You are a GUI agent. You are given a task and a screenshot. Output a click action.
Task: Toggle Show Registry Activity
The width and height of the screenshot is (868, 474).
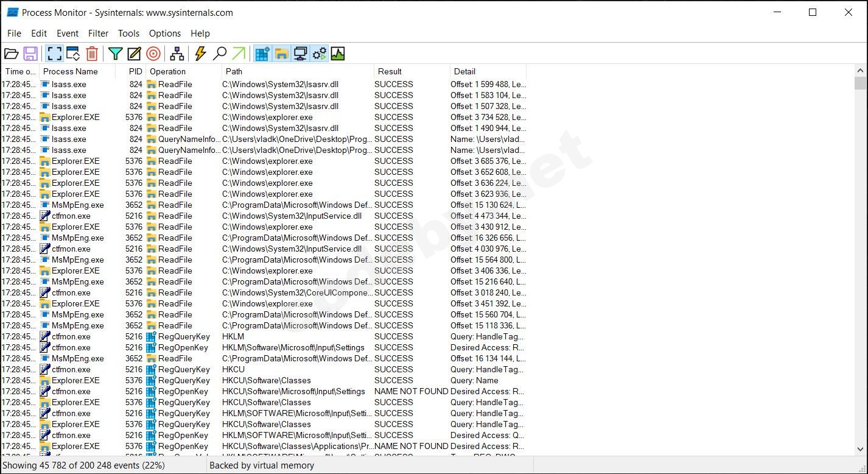click(x=262, y=54)
